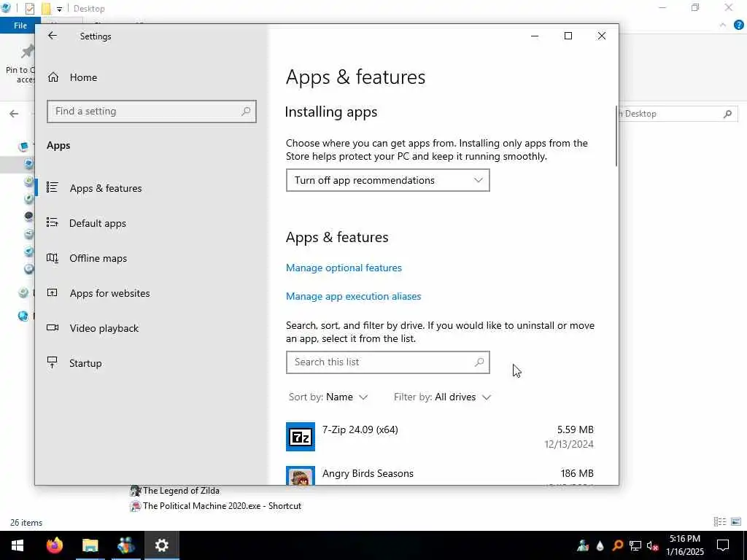
Task: Collapse the File Explorer ribbon chevron
Action: [723, 26]
